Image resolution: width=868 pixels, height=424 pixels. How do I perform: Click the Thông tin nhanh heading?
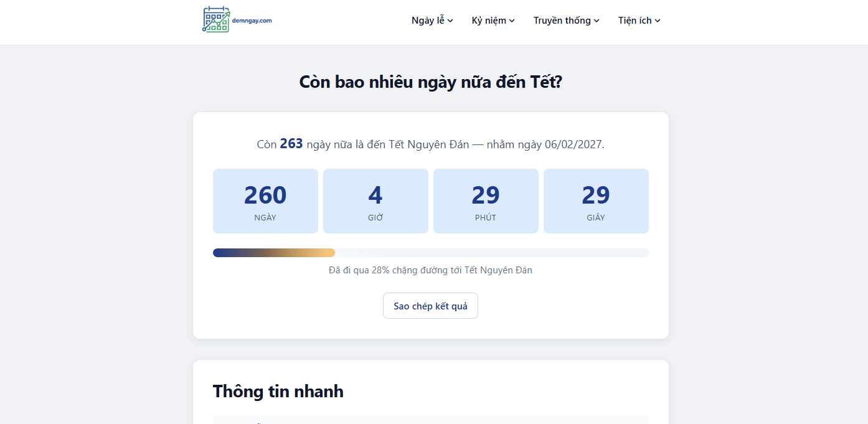click(278, 391)
